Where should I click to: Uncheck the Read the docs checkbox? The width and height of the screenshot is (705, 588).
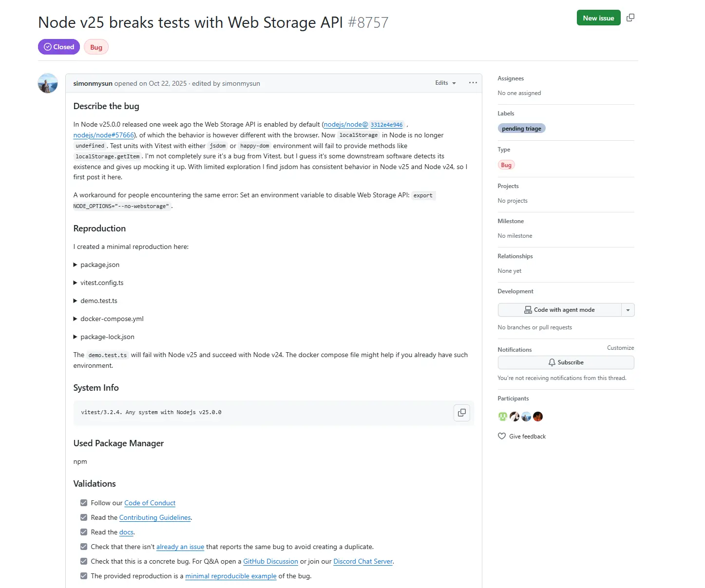click(84, 532)
